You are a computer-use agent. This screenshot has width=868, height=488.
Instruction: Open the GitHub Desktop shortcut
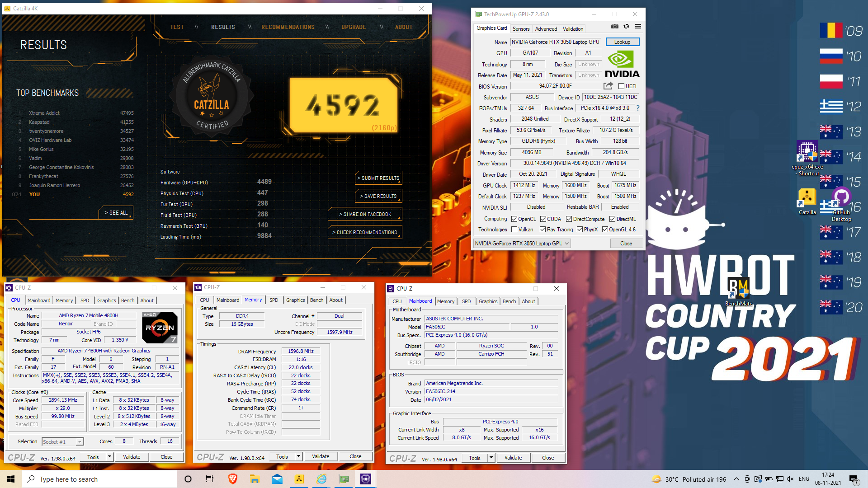click(x=841, y=205)
